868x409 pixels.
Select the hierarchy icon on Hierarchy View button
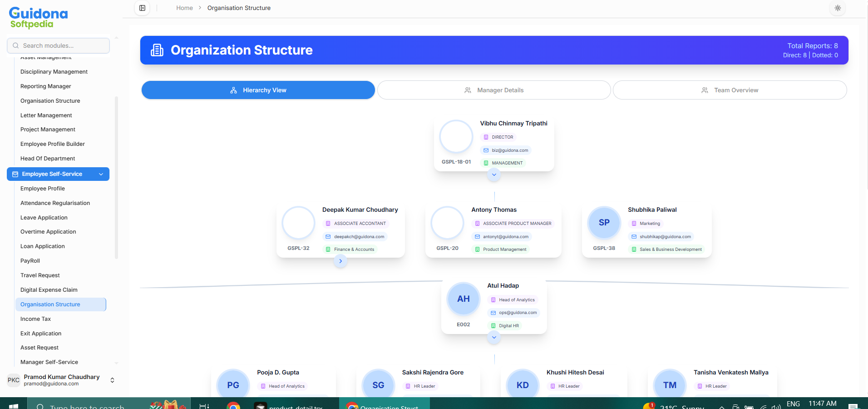(233, 90)
